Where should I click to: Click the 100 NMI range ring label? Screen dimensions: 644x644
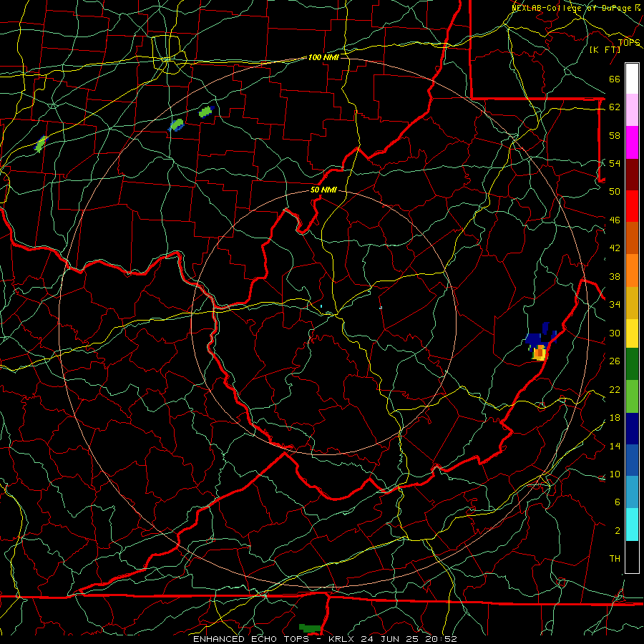pyautogui.click(x=323, y=57)
